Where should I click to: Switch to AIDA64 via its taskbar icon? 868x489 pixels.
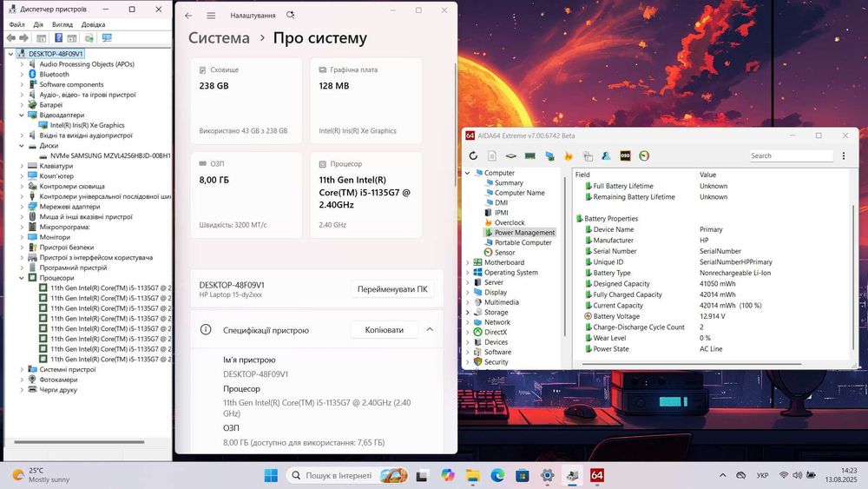click(597, 475)
